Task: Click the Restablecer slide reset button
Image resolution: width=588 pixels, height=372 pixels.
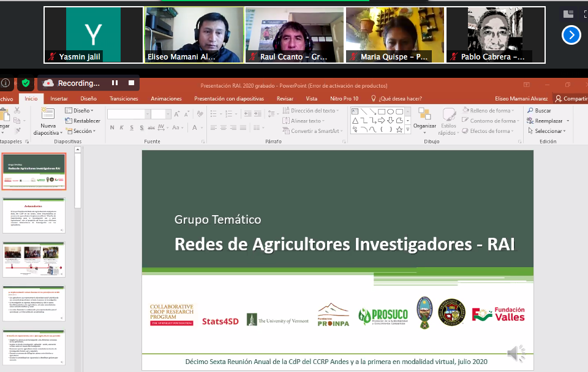Action: (x=83, y=121)
